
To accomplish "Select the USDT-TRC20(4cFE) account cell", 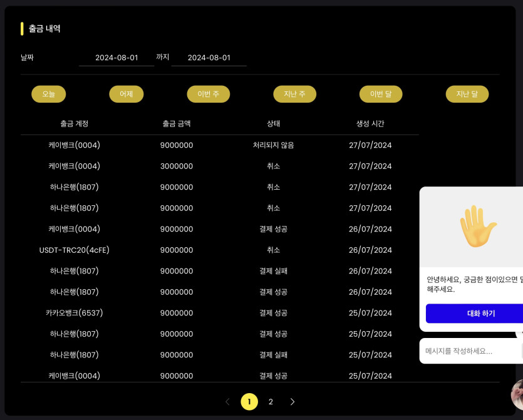I will coord(75,250).
